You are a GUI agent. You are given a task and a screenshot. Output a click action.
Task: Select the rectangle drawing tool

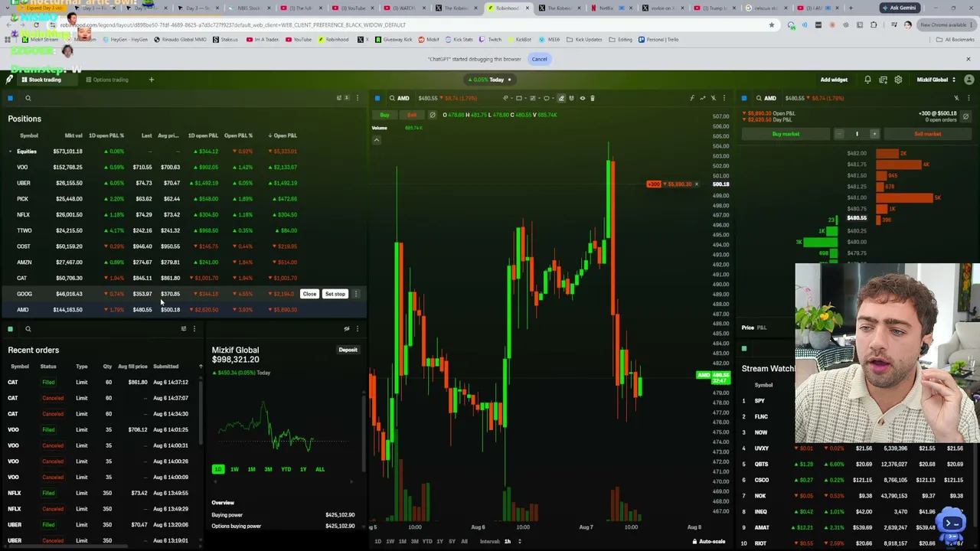519,98
